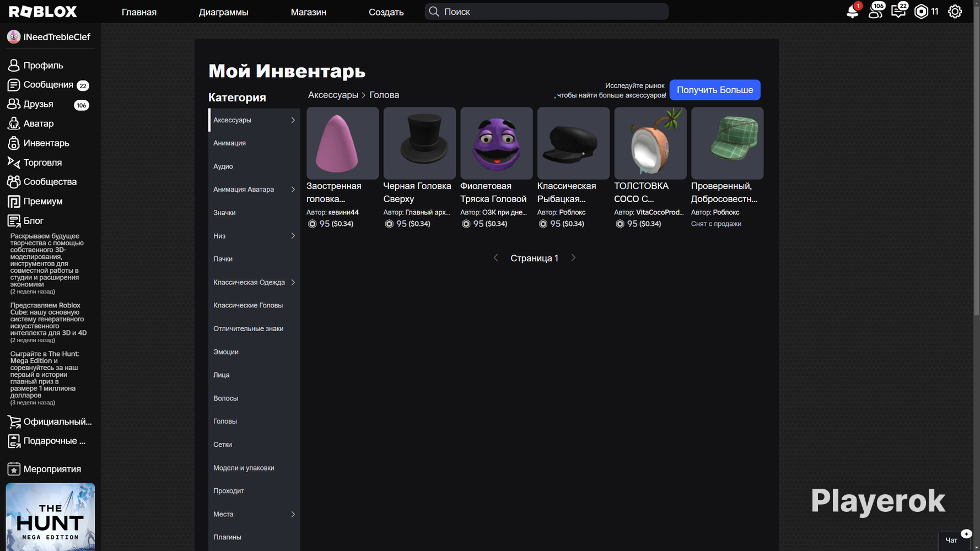Select the Отличительные знаки category
The image size is (980, 551).
(254, 328)
